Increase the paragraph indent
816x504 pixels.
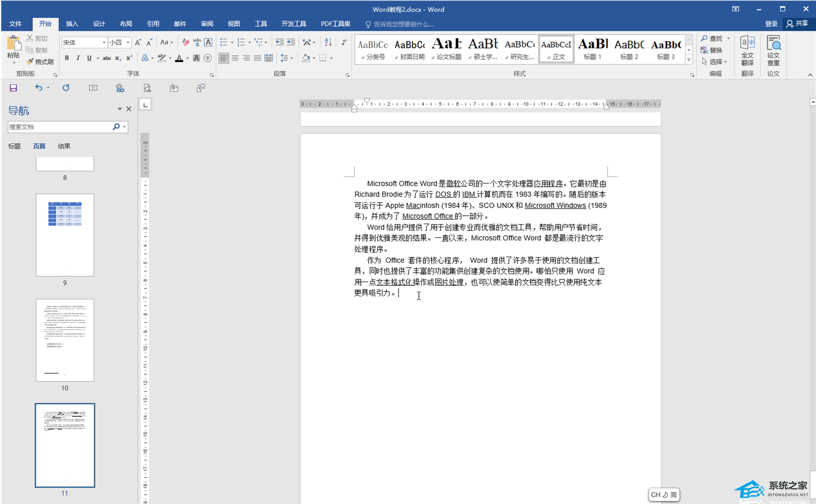[x=291, y=42]
